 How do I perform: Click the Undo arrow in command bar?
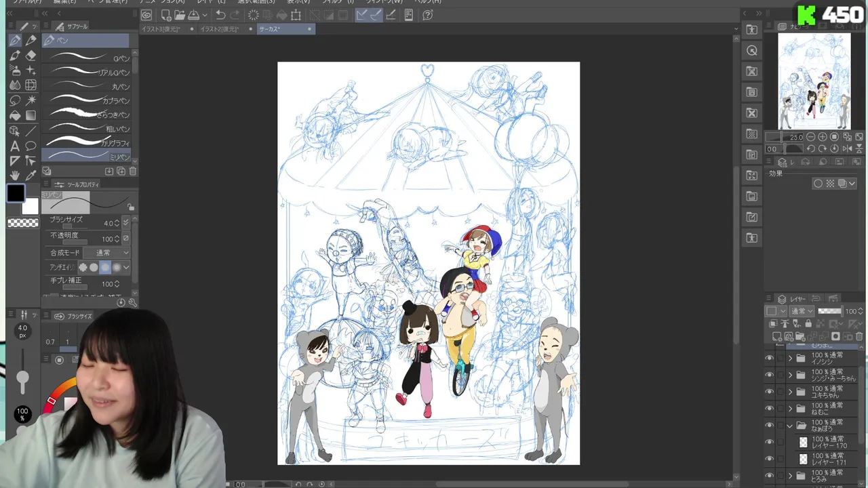click(220, 15)
